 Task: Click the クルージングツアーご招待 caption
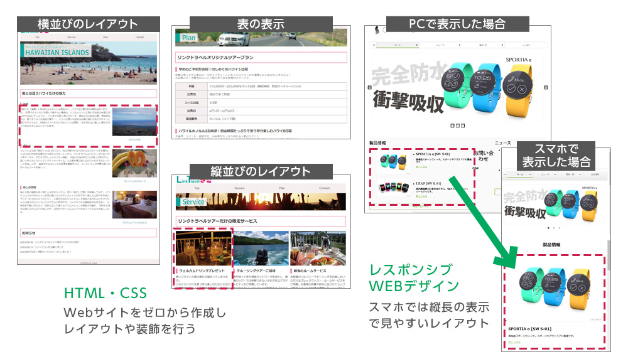click(x=256, y=270)
